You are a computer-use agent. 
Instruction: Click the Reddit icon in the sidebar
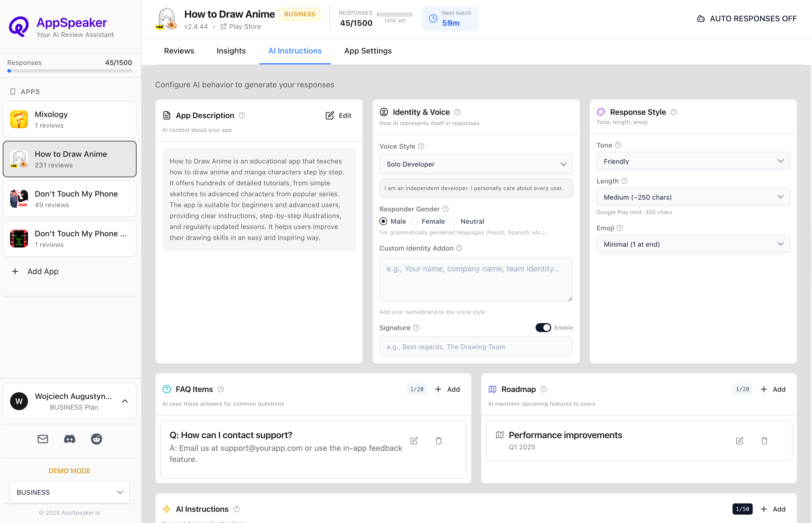click(x=96, y=439)
